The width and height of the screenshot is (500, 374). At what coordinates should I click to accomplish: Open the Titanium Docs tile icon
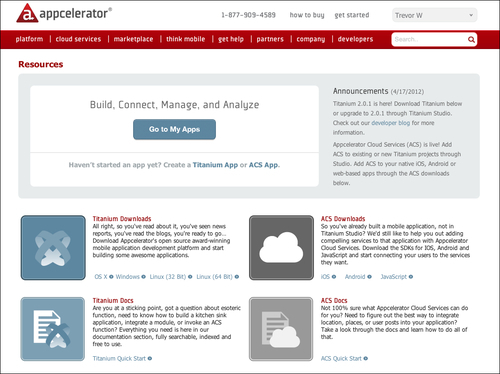pyautogui.click(x=53, y=329)
